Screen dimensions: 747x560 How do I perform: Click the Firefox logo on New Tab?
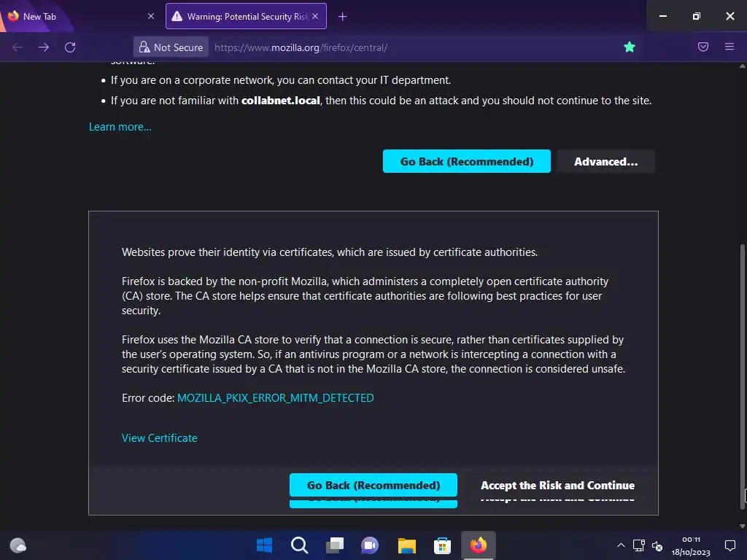(13, 16)
